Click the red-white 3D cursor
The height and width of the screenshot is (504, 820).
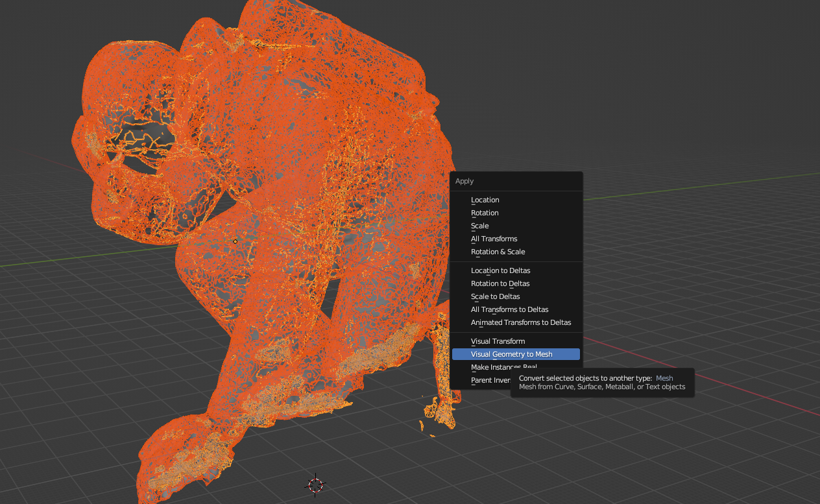click(315, 485)
